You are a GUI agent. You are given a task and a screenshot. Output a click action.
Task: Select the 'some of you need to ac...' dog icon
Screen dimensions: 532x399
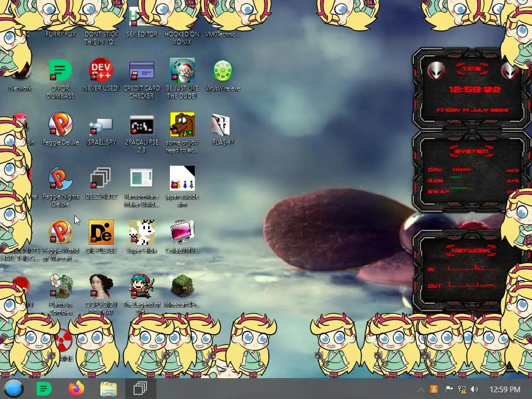point(182,125)
